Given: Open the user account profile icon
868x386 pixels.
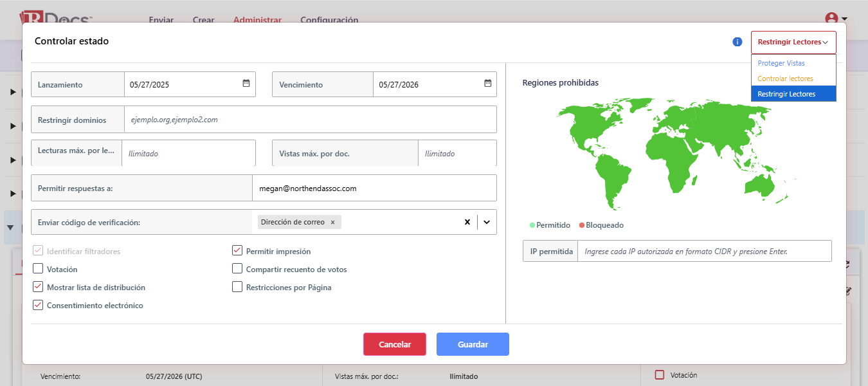Looking at the screenshot, I should pyautogui.click(x=832, y=19).
